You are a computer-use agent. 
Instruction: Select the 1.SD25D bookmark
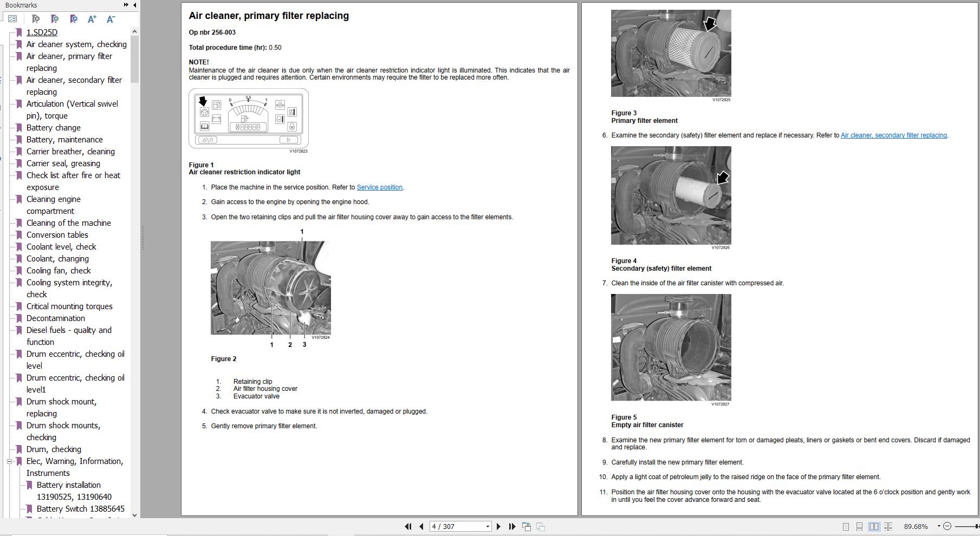coord(41,32)
